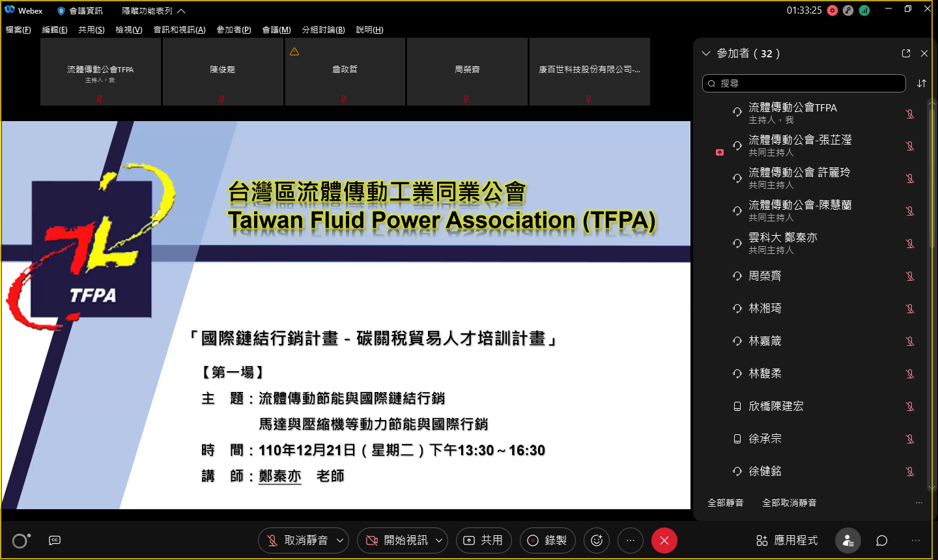Viewport: 938px width, 560px height.
Task: Click the headset icon for 周榮齊
Action: [x=737, y=276]
